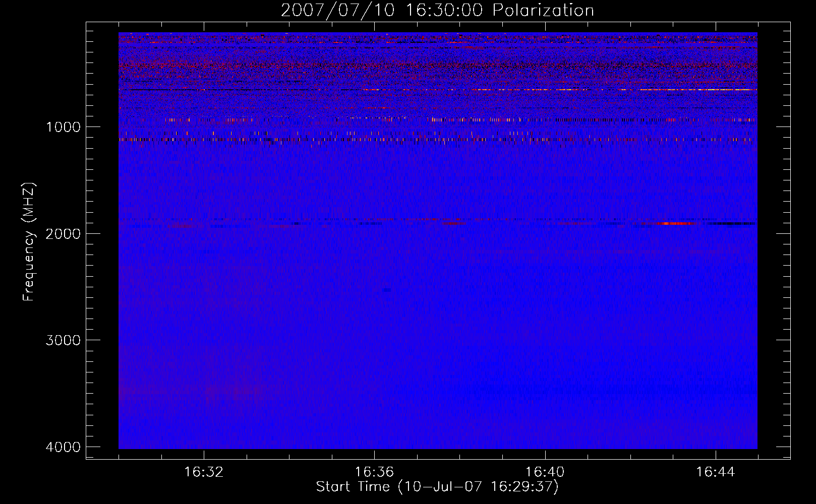816x504 pixels.
Task: Click the 16:32 time tick label
Action: click(x=204, y=472)
